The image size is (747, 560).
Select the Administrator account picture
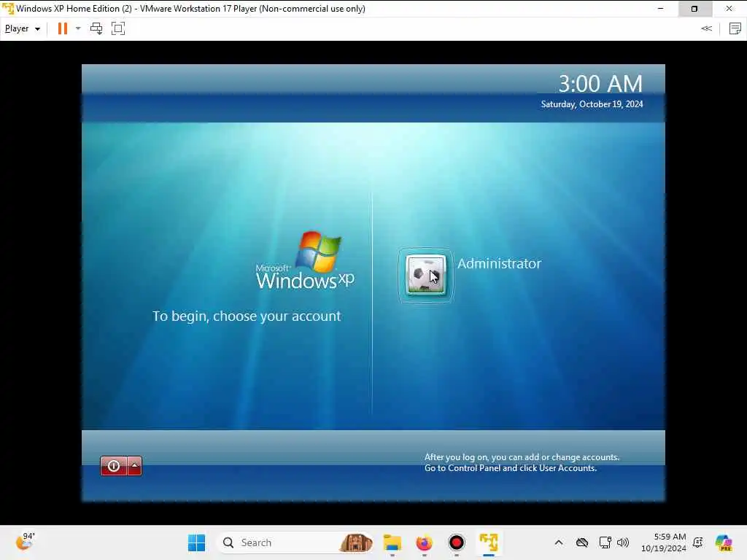pos(426,275)
